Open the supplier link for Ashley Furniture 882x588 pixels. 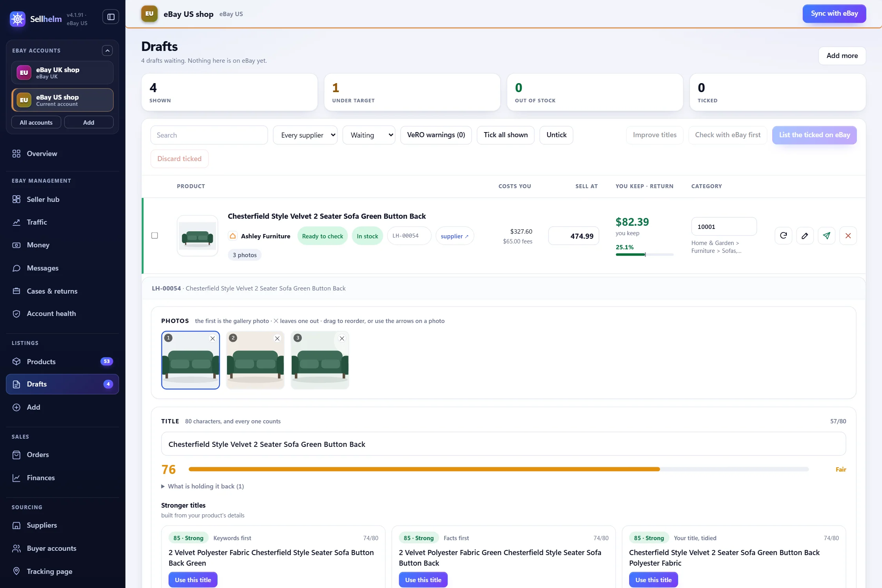454,236
